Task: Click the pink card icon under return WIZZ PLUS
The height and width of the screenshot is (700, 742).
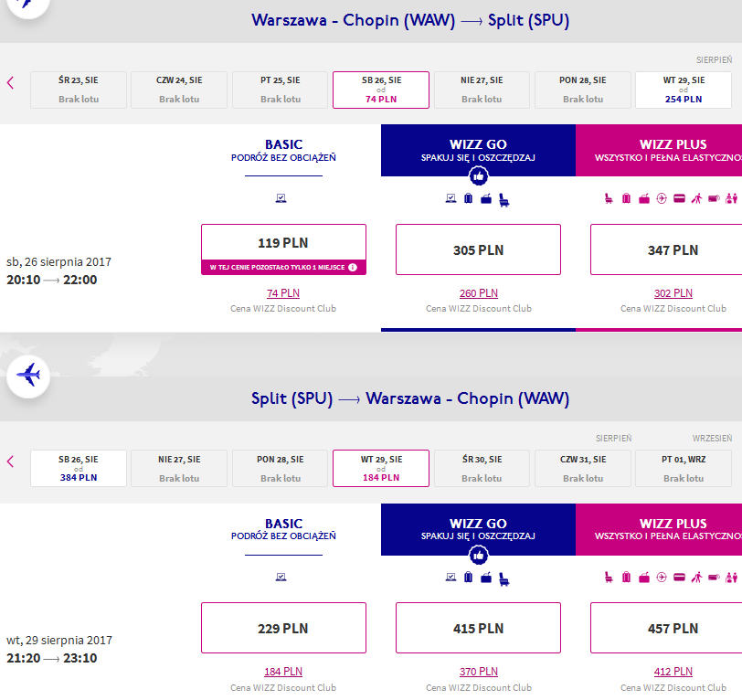Action: click(679, 577)
